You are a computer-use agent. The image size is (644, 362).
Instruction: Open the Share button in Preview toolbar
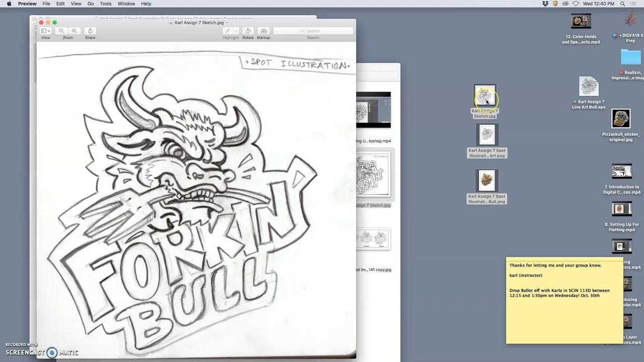coord(90,31)
